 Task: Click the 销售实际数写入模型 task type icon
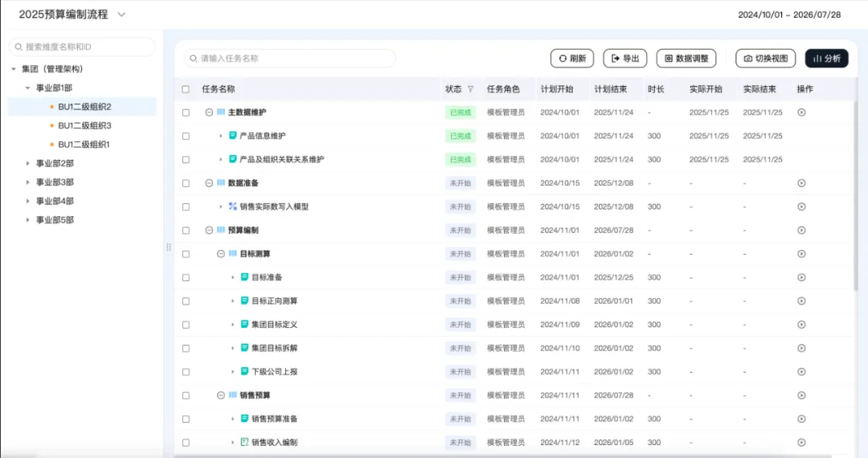tap(232, 207)
